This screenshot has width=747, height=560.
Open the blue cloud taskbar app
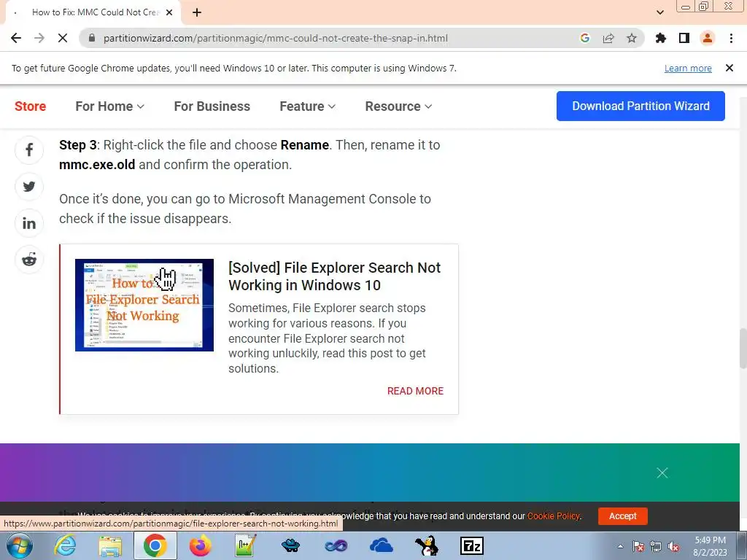coord(381,545)
